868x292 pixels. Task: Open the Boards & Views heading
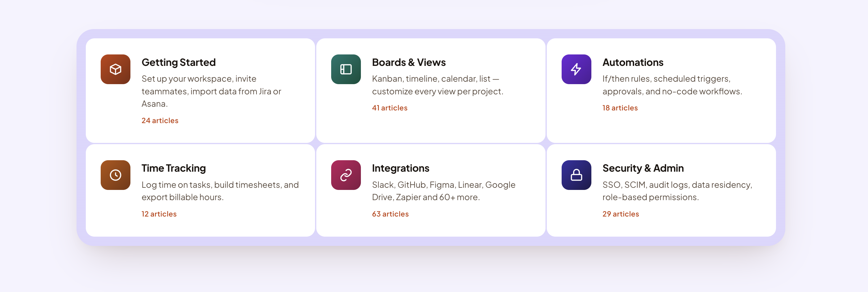(x=409, y=62)
